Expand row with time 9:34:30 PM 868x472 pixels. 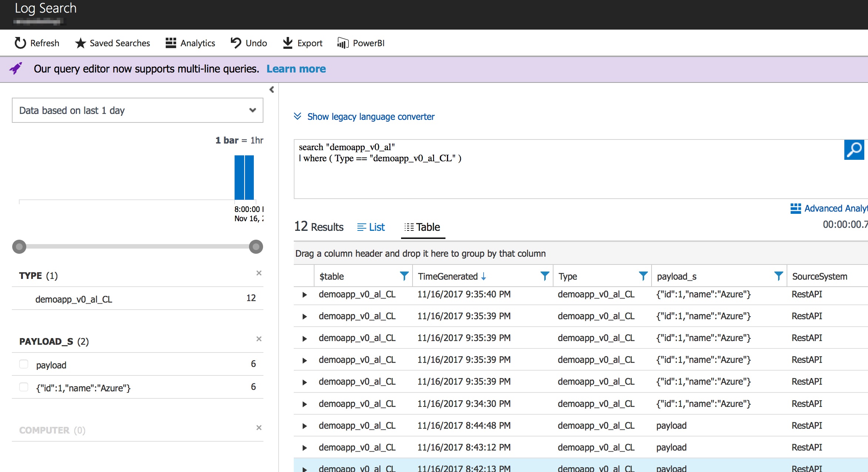305,404
